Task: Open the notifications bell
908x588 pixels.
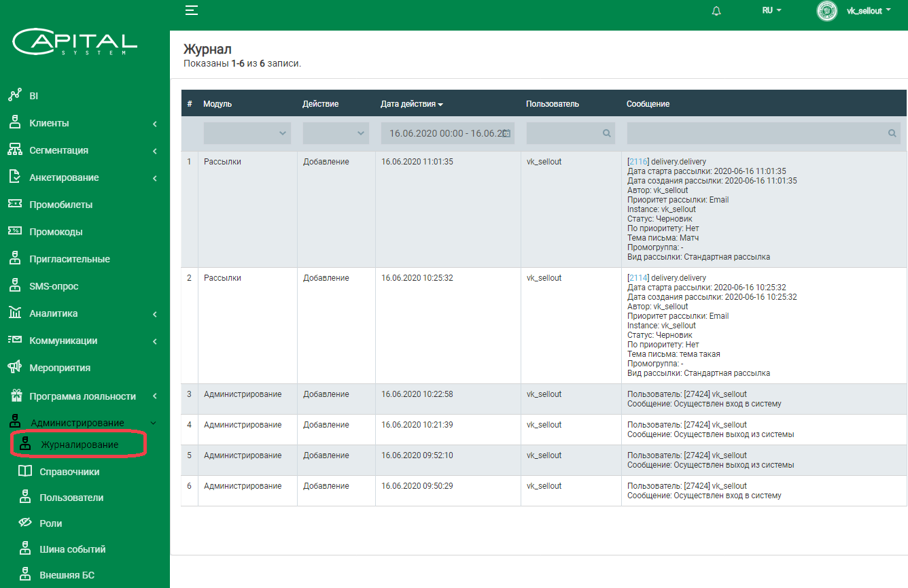Action: click(x=716, y=11)
